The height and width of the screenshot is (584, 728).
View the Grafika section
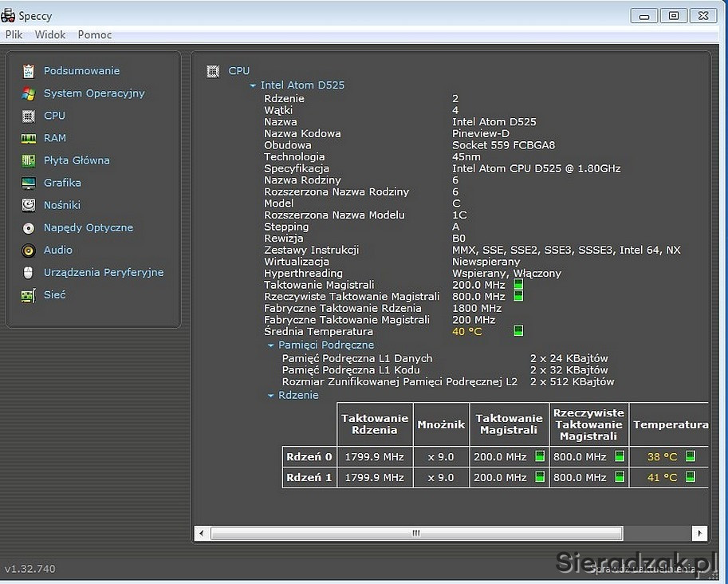tap(62, 183)
